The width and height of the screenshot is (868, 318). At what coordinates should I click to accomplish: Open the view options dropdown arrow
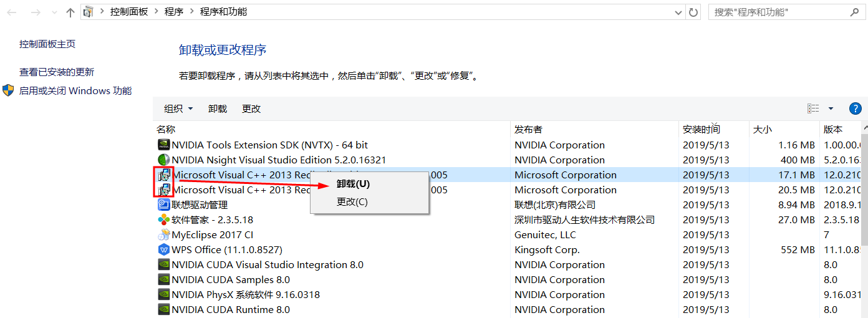tap(831, 108)
